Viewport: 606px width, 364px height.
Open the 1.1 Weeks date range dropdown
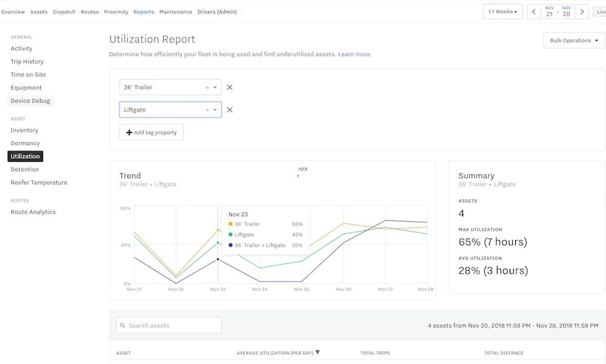(x=502, y=11)
